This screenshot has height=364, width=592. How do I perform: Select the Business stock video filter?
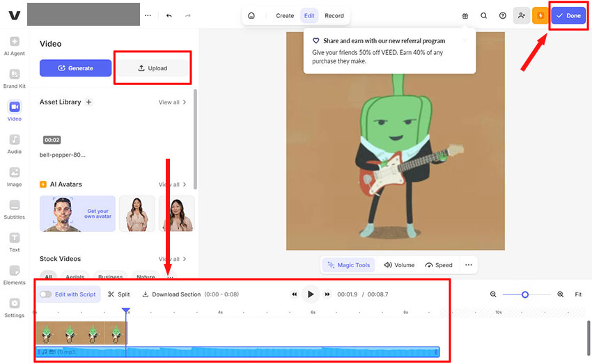110,277
